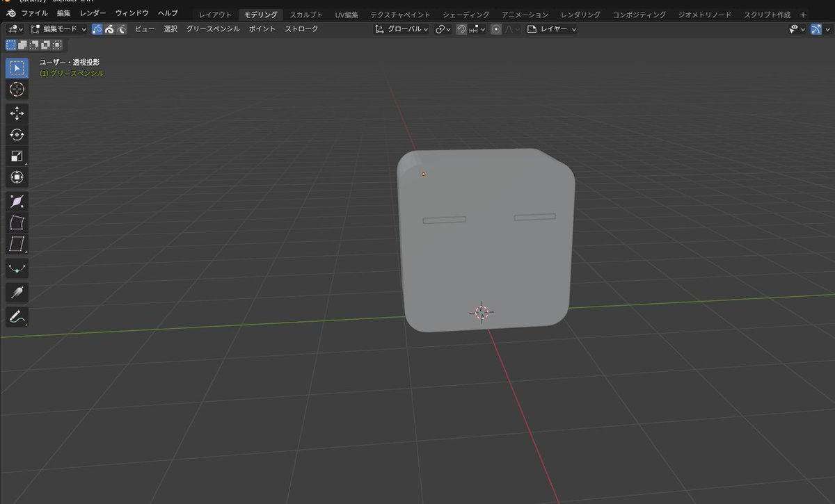835x504 pixels.
Task: Open the proportional editing falloff dropdown
Action: click(x=511, y=29)
